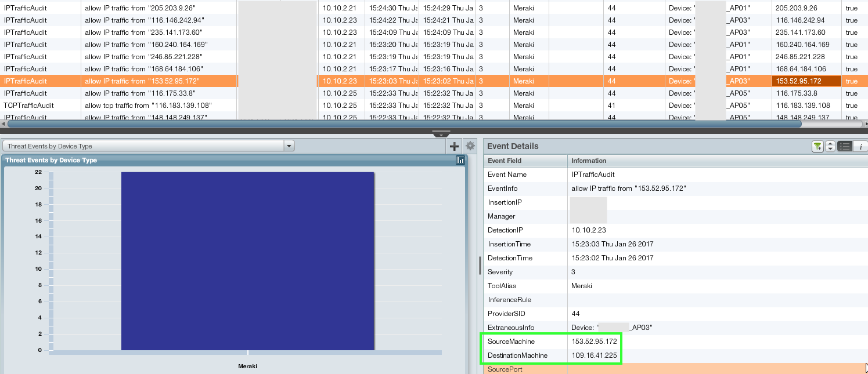The width and height of the screenshot is (868, 374).
Task: Click the Information column header
Action: tap(717, 161)
